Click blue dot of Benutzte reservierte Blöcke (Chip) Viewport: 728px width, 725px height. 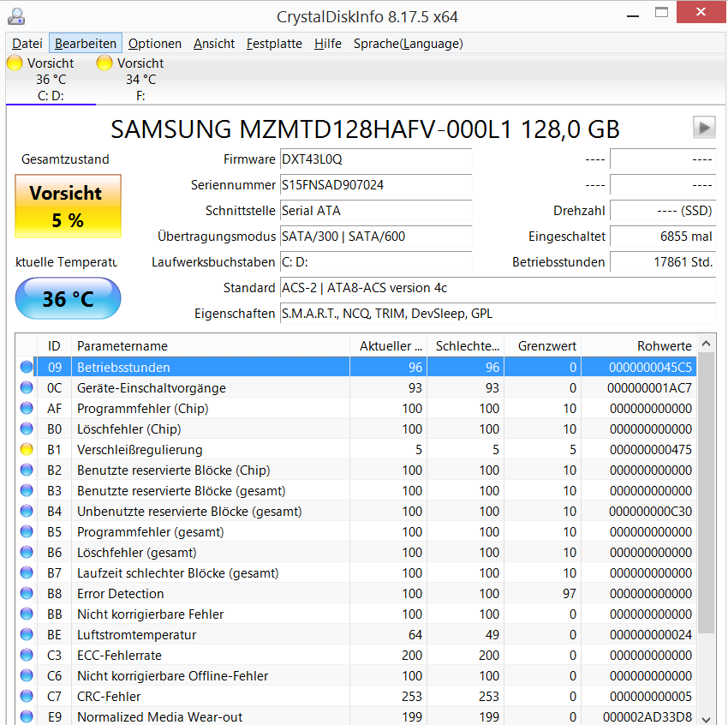pos(27,470)
